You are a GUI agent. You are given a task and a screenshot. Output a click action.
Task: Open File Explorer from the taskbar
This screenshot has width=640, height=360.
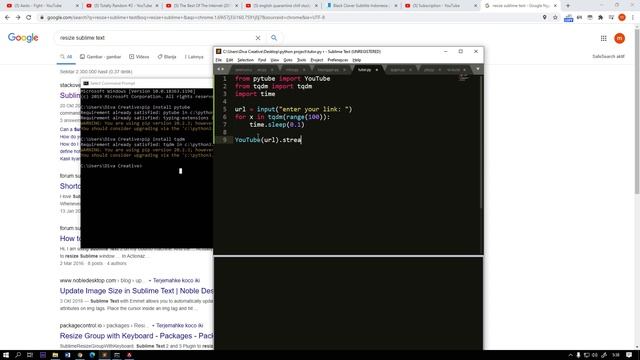[55, 355]
